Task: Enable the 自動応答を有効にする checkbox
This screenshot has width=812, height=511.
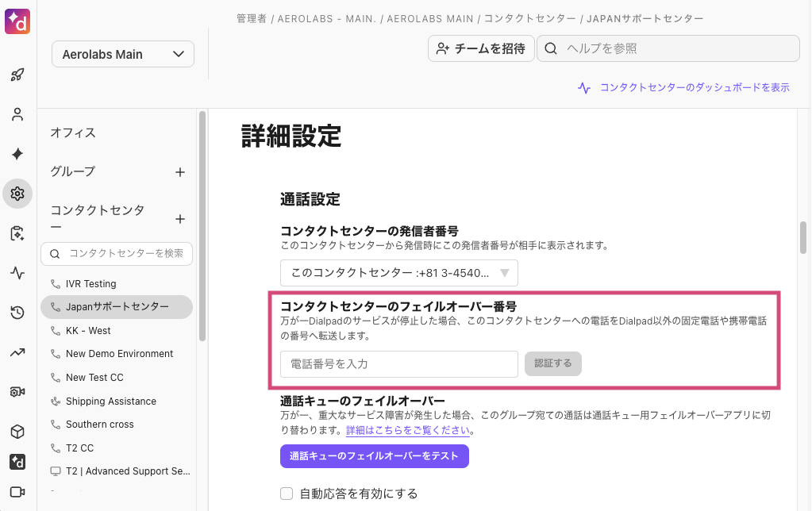Action: click(x=287, y=494)
